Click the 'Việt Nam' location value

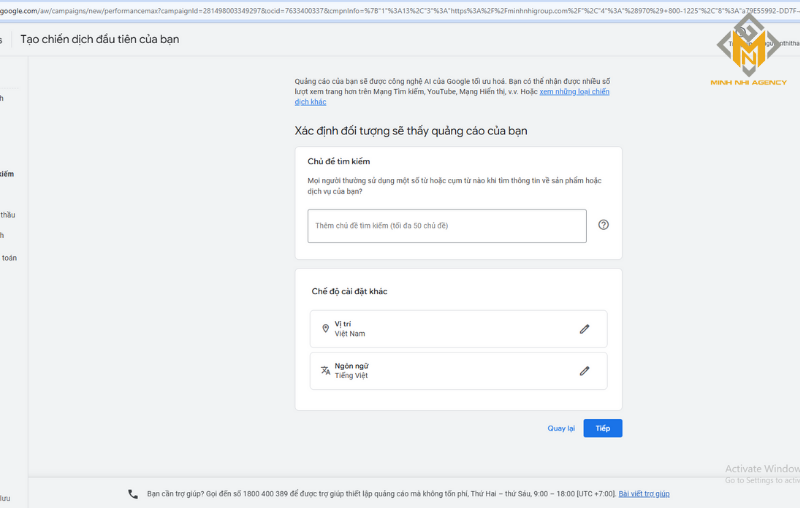pos(350,334)
